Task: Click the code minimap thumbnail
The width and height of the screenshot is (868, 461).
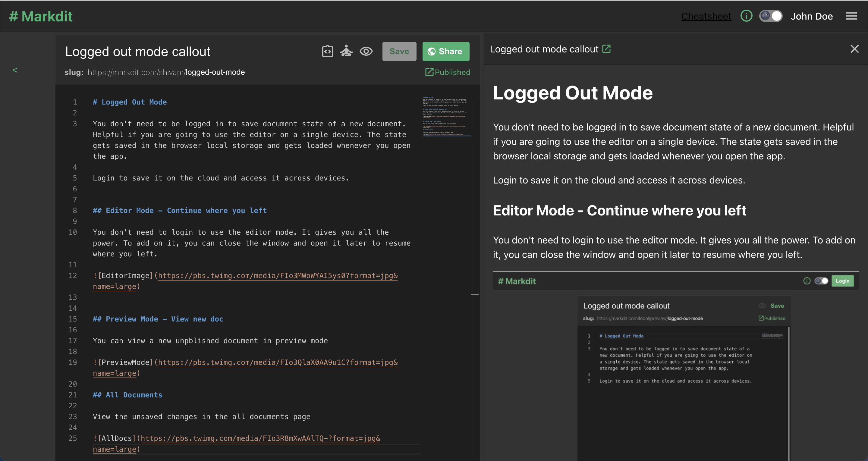Action: click(445, 116)
